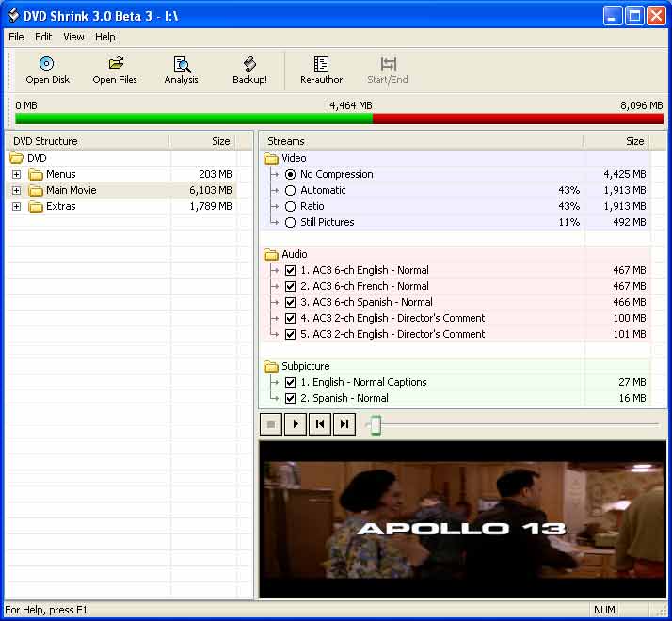Click the Video streams folder icon
The image size is (672, 621).
pyautogui.click(x=271, y=159)
